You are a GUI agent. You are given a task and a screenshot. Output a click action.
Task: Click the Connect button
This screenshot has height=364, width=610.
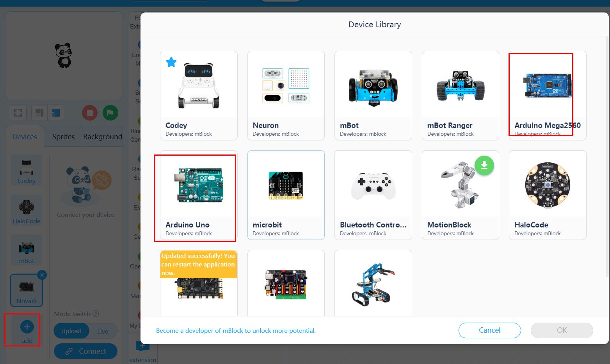[x=85, y=351]
